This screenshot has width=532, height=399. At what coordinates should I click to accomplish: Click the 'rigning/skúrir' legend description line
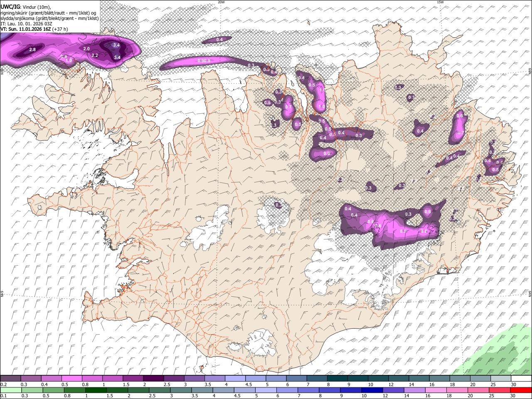point(48,13)
